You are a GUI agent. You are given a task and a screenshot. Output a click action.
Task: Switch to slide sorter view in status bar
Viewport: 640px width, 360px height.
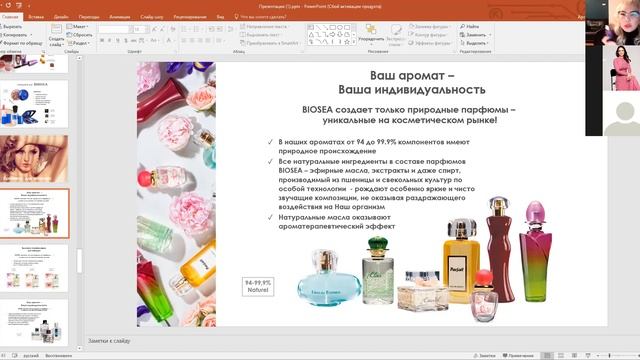tap(561, 356)
